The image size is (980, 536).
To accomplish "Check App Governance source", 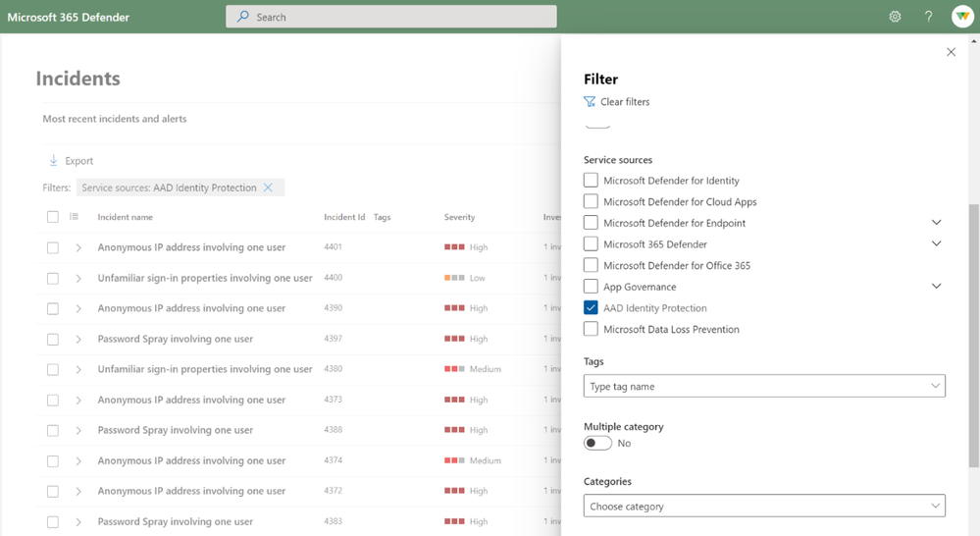I will [x=591, y=287].
